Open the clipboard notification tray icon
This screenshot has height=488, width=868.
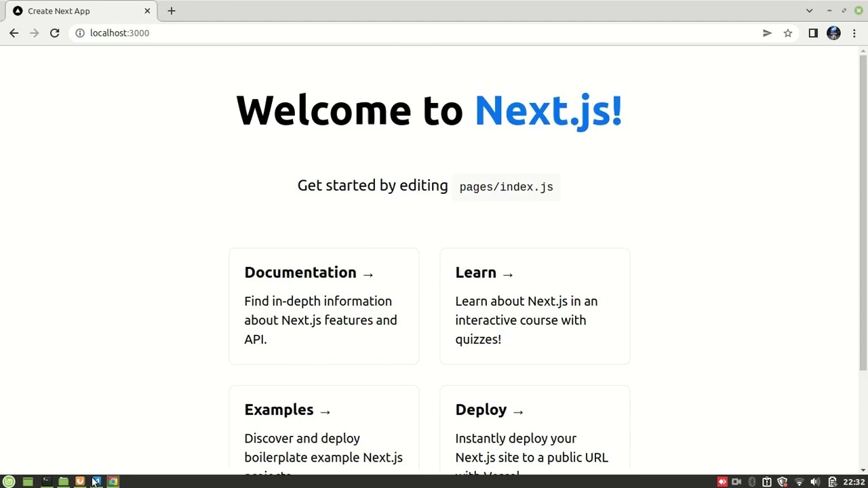(x=767, y=482)
